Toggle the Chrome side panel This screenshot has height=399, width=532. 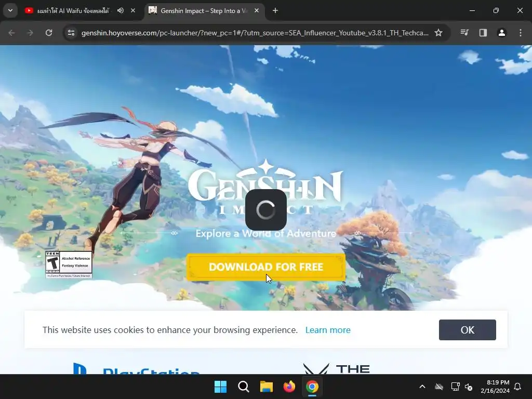click(483, 33)
